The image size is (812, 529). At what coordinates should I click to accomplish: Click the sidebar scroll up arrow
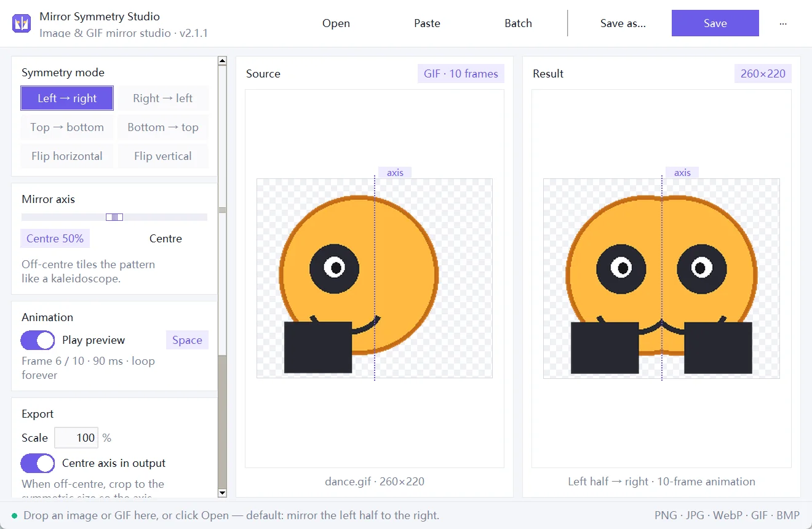pyautogui.click(x=223, y=61)
